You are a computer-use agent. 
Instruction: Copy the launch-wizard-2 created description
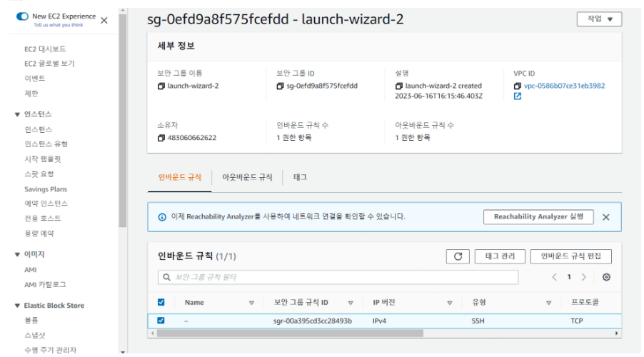tap(399, 86)
